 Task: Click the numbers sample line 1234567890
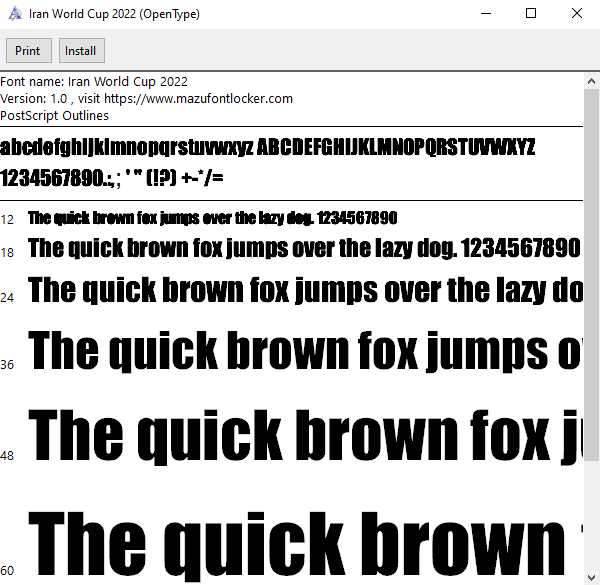tap(111, 178)
